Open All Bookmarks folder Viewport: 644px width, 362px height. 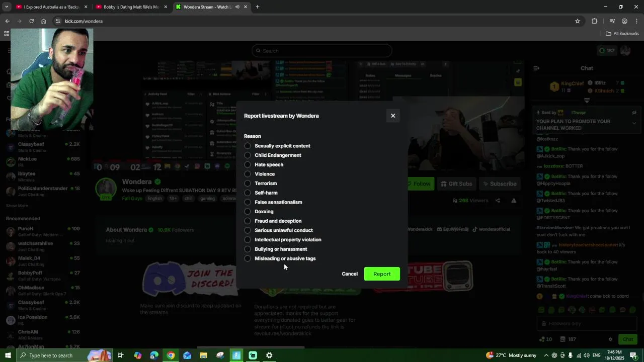pyautogui.click(x=622, y=34)
